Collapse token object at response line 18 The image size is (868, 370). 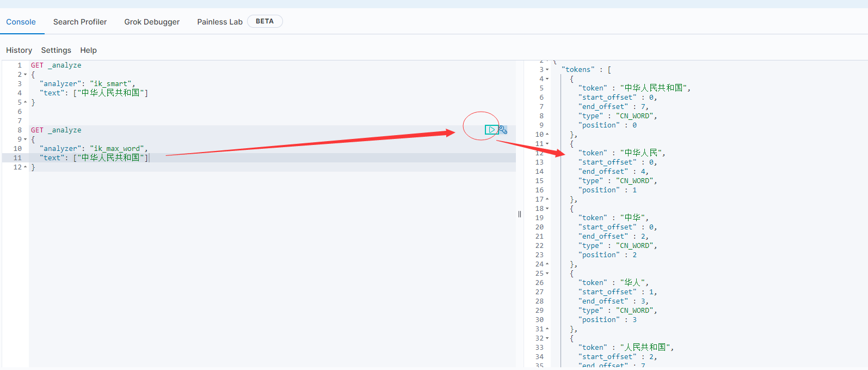click(547, 209)
